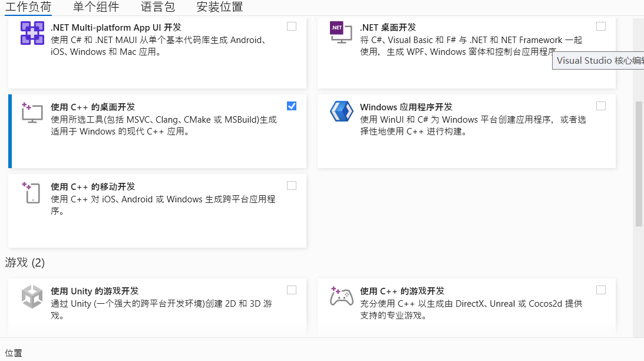Screen dimensions: 644x361
Task: Click the 位置 label at the bottom
Action: [x=14, y=353]
